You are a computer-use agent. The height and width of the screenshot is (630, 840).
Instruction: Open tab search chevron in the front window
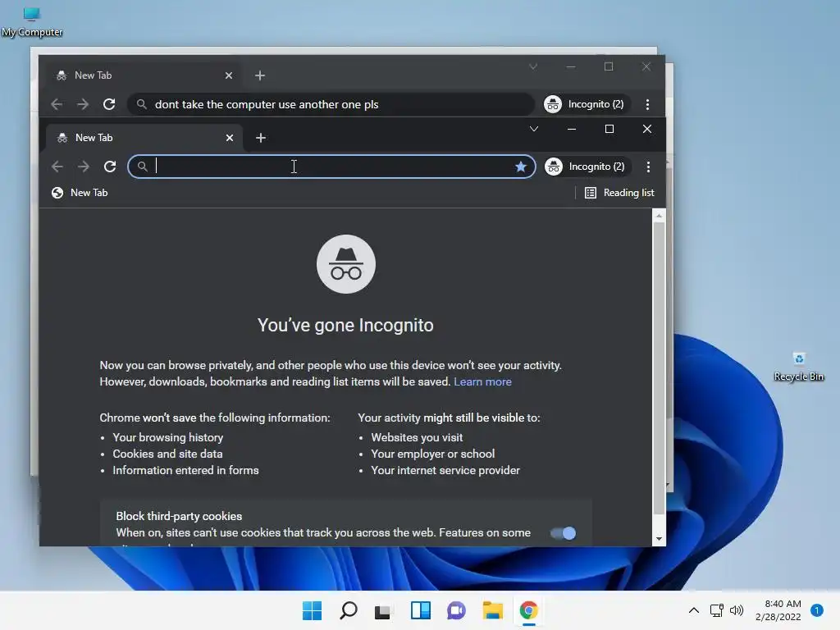(534, 129)
